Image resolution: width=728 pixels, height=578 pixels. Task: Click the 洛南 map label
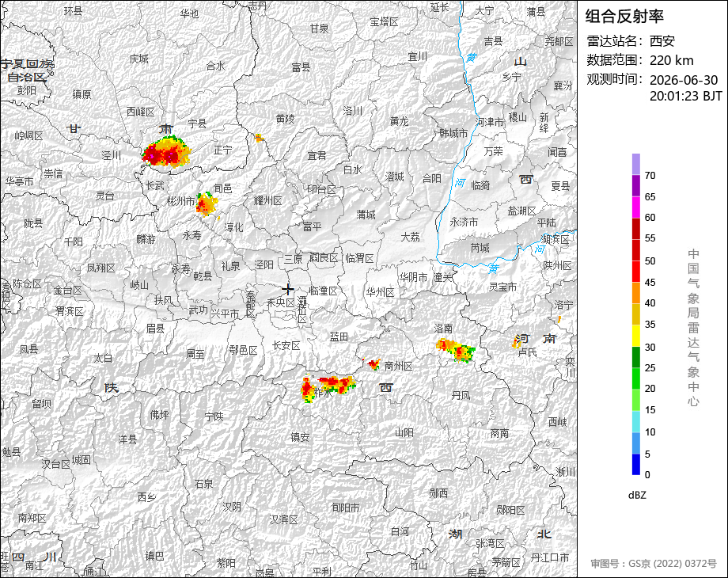point(443,329)
